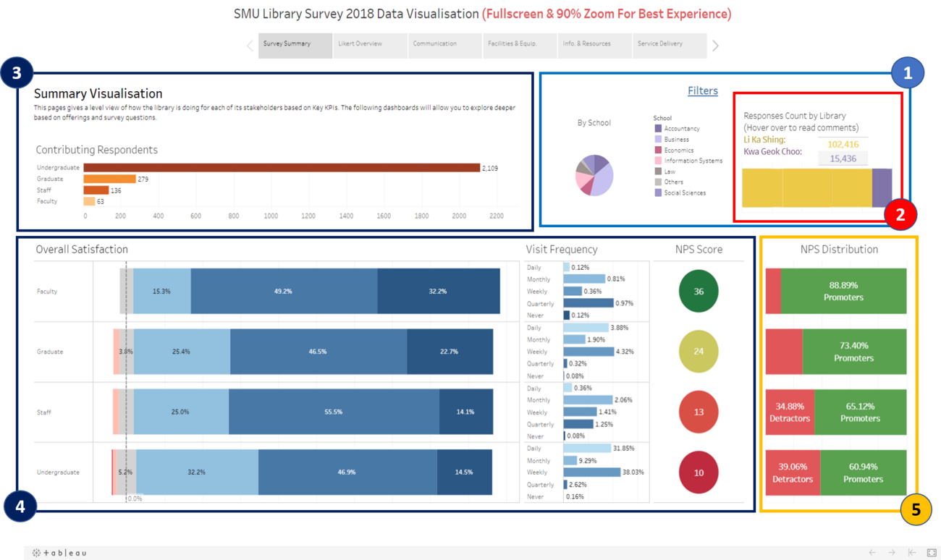Select the Faculty respondents bar
Image resolution: width=941 pixels, height=560 pixels.
[90, 201]
